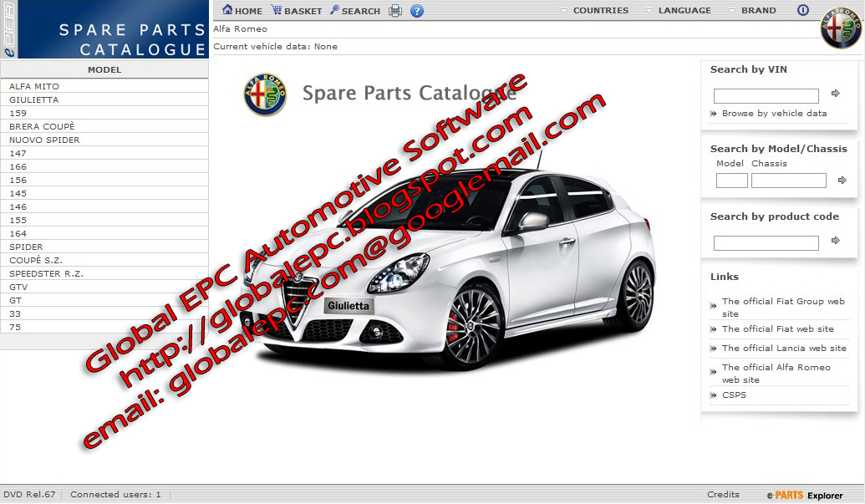Select model 147 from the list

pyautogui.click(x=104, y=153)
